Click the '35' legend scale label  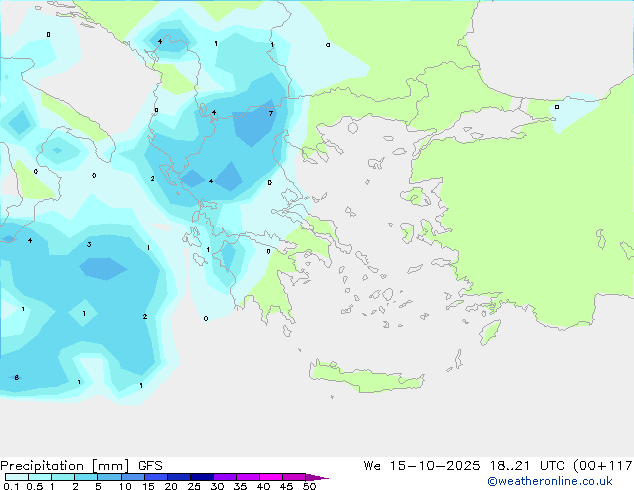[x=240, y=486]
